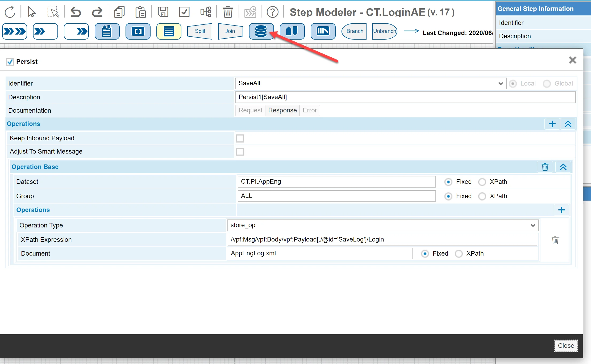591x364 pixels.
Task: Delete the Operation Base section
Action: [545, 167]
